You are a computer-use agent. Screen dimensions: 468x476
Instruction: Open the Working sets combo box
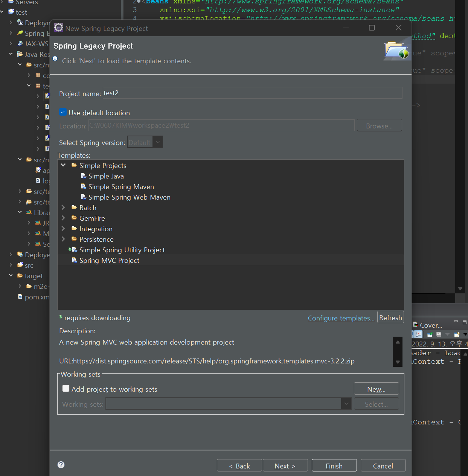(x=346, y=404)
